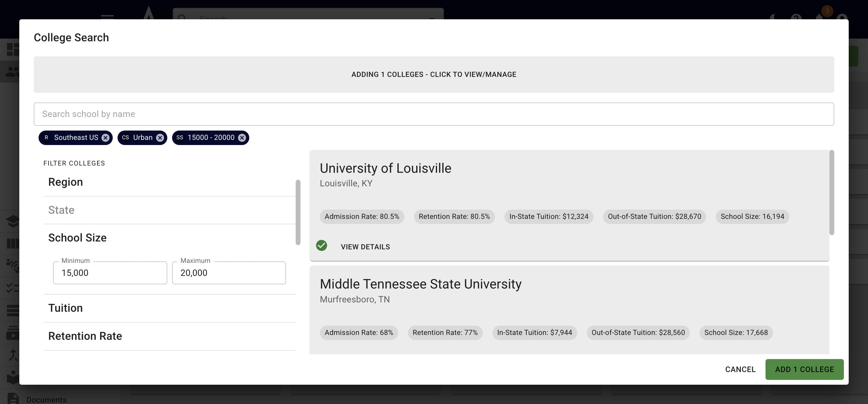Click the Louisville, KY location text
The width and height of the screenshot is (868, 404).
point(346,183)
